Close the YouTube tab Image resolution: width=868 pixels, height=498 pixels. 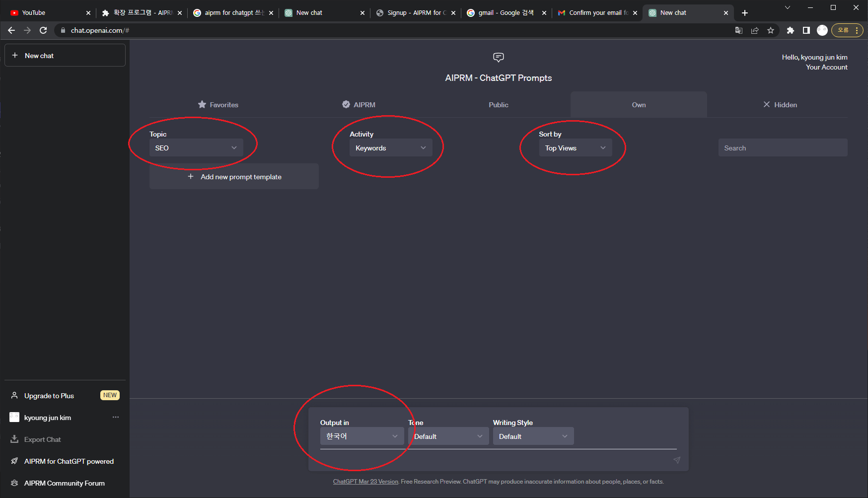coord(88,13)
